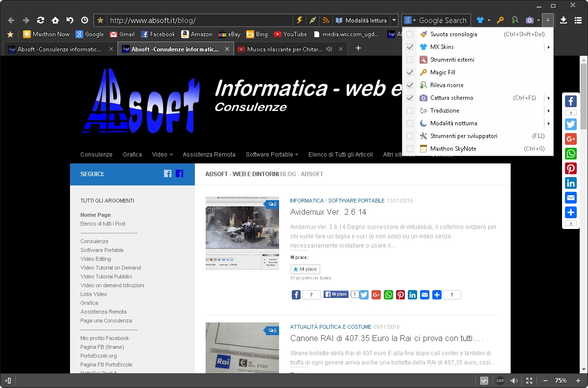Expand the Modalità notturna submenu arrow
Viewport: 588px width, 388px height.
pyautogui.click(x=549, y=123)
